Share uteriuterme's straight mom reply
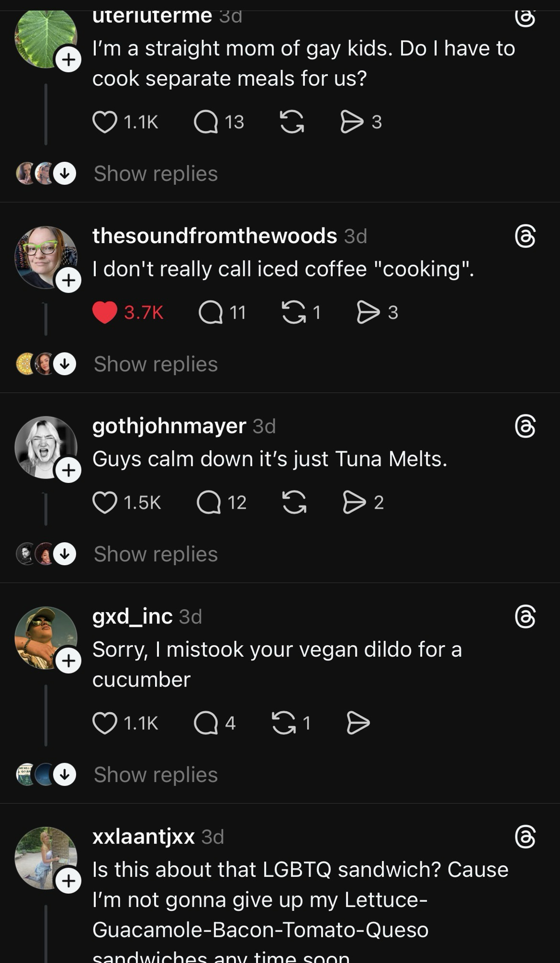This screenshot has height=963, width=560. [x=352, y=122]
